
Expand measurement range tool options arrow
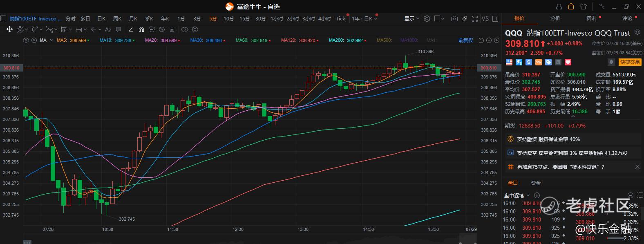click(x=85, y=29)
